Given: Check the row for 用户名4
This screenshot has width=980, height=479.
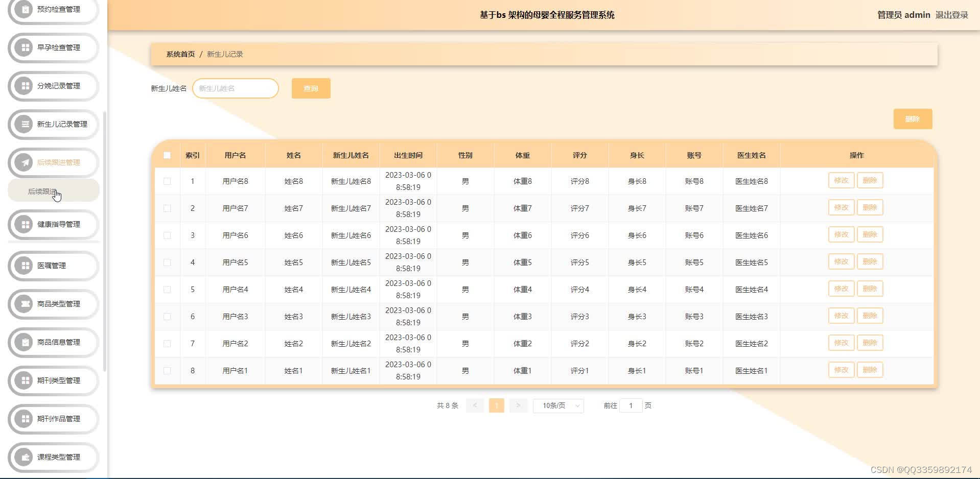Looking at the screenshot, I should tap(167, 290).
